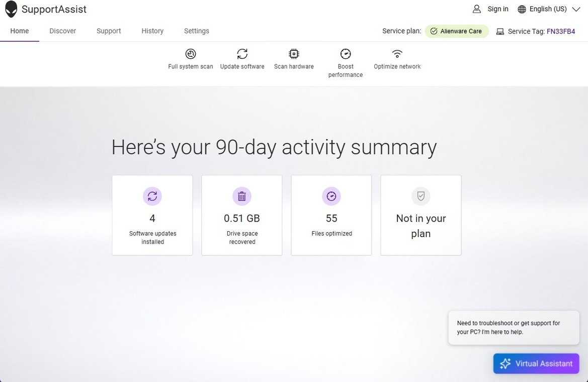The image size is (588, 382).
Task: Launch the Virtual Assistant button
Action: tap(536, 363)
